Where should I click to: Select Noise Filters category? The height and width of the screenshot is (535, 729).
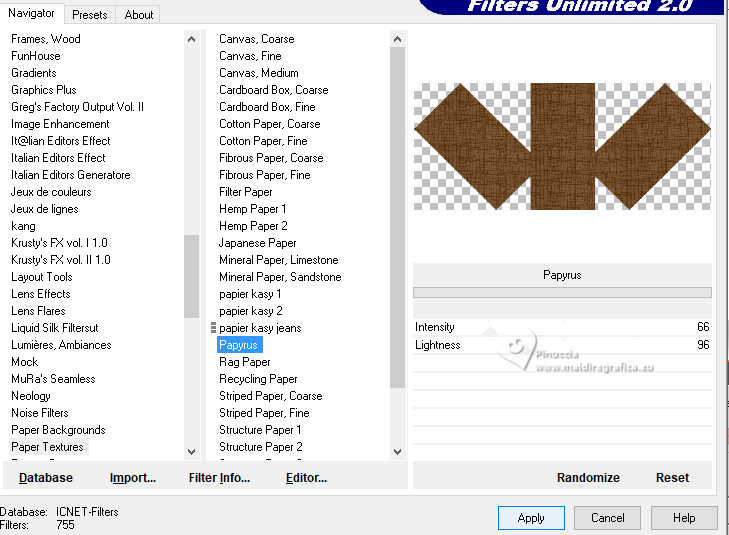point(40,413)
